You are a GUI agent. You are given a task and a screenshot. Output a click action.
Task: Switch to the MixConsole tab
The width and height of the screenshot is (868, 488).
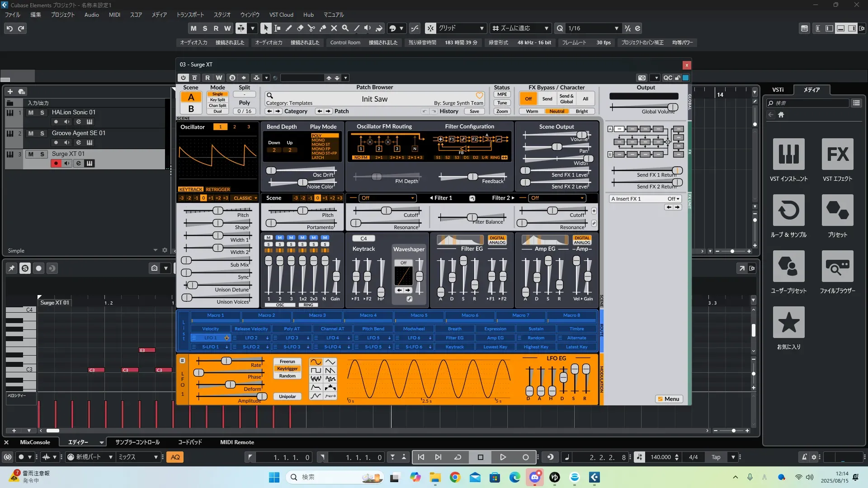[x=35, y=442]
